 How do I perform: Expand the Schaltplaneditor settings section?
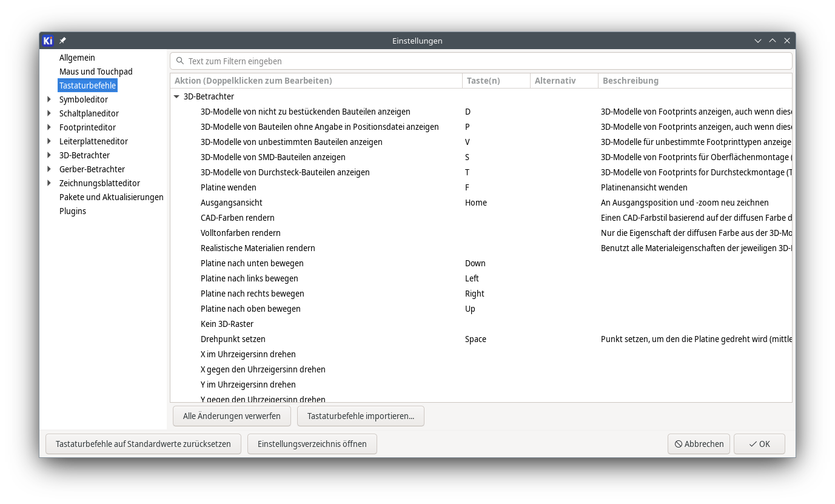[50, 113]
